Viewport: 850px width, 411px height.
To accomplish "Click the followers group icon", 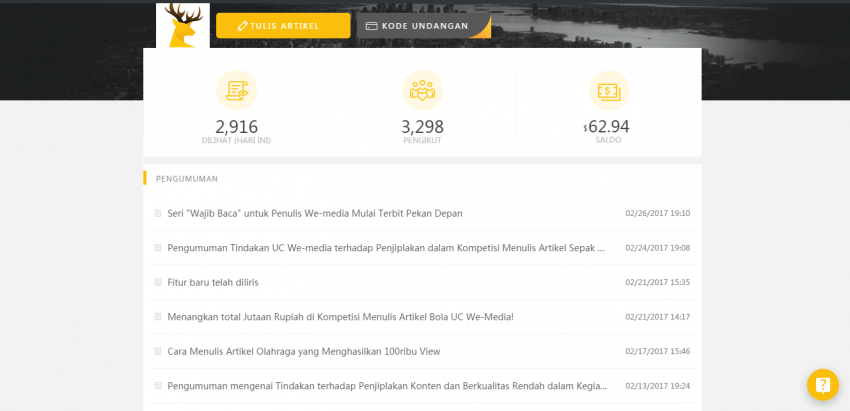I will (422, 90).
